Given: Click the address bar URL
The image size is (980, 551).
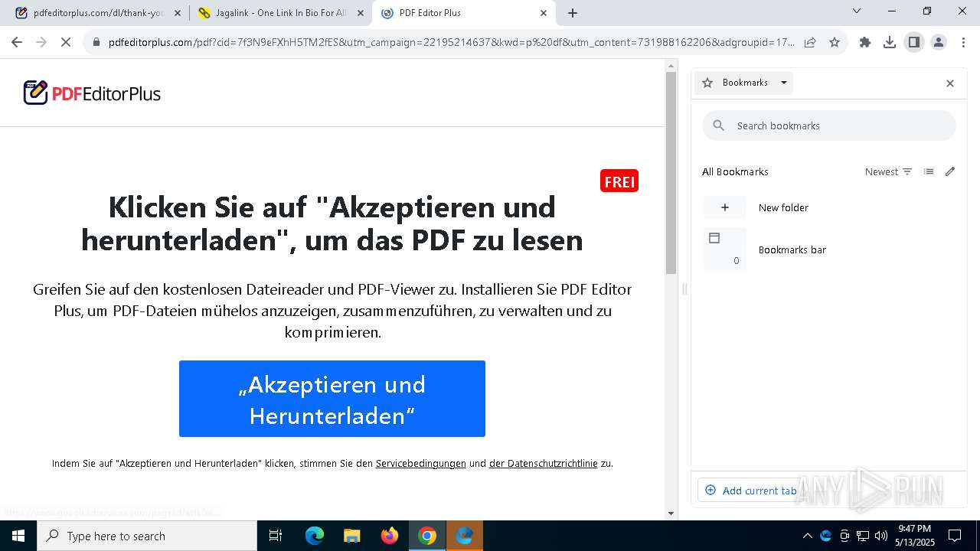Looking at the screenshot, I should [x=452, y=42].
